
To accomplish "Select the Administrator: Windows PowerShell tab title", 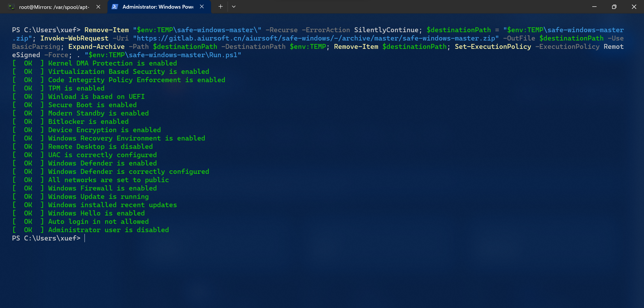I will (158, 7).
